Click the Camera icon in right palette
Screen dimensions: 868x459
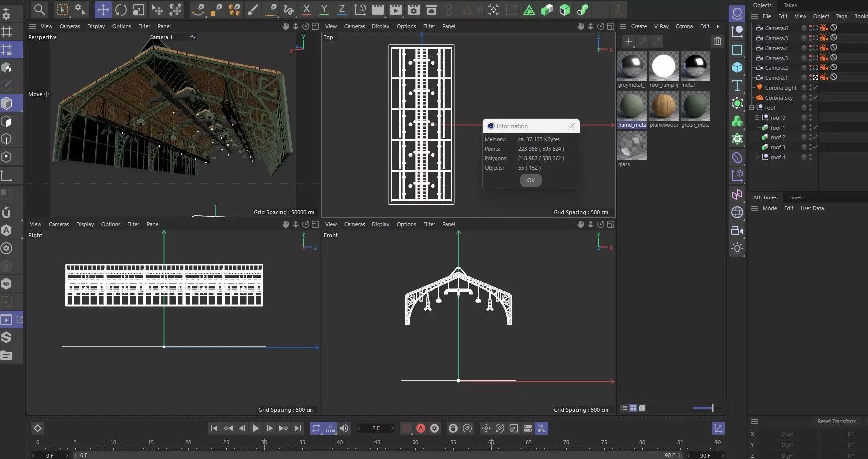coord(737,230)
